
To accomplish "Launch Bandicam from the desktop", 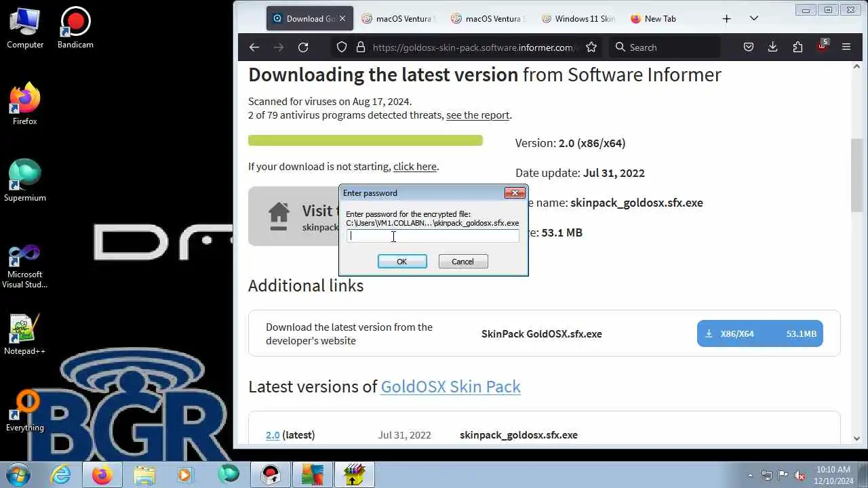I will pyautogui.click(x=75, y=28).
